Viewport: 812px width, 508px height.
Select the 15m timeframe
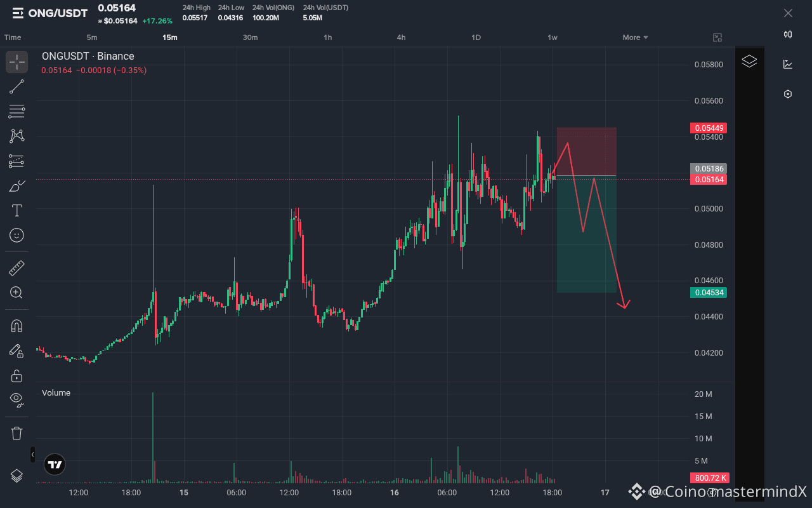click(170, 37)
